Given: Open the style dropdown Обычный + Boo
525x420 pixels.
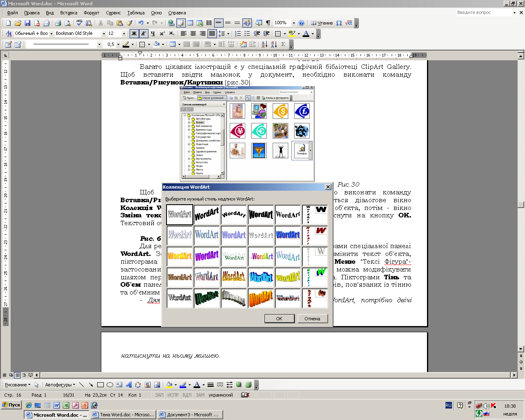Looking at the screenshot, I should (51, 34).
